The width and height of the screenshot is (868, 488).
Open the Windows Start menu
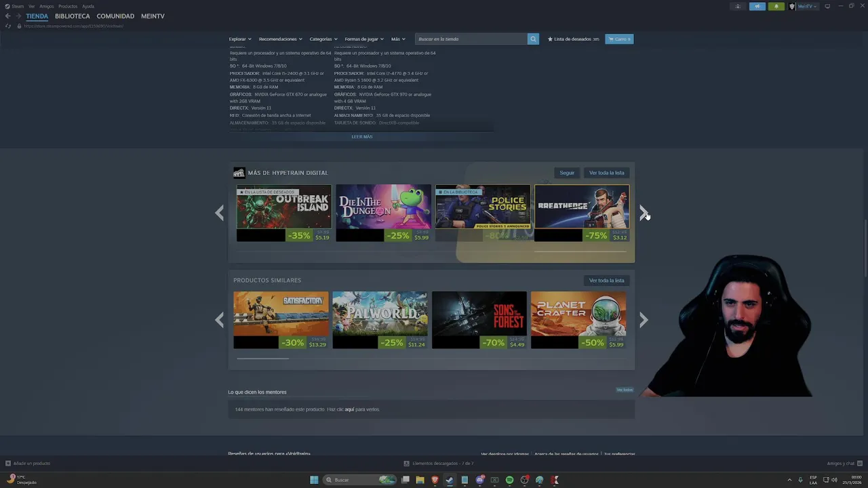314,480
